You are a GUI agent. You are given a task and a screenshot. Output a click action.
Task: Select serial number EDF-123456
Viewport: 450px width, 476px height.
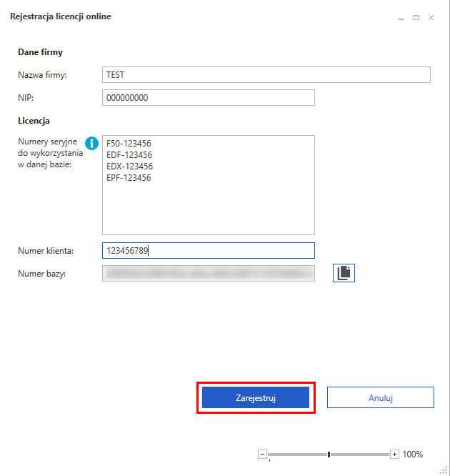click(x=129, y=155)
